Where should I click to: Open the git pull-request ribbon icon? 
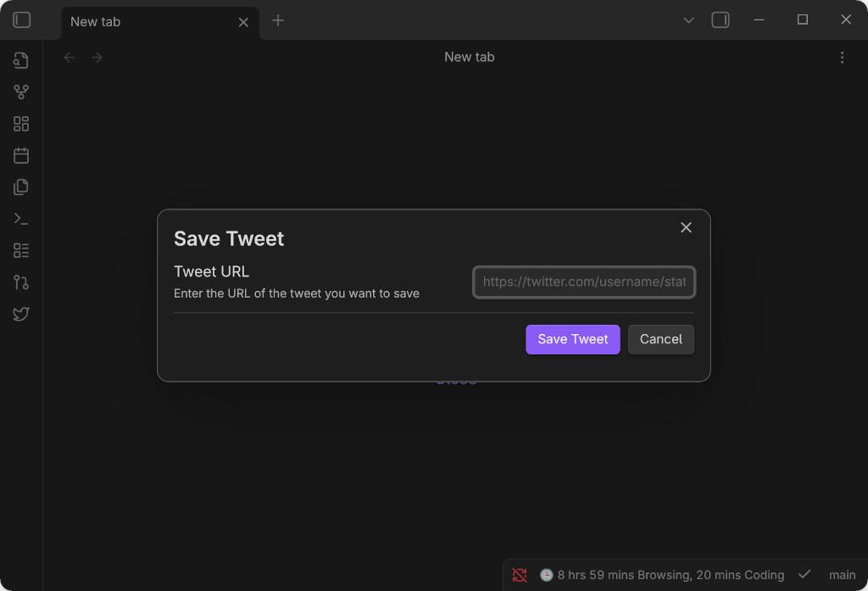pyautogui.click(x=21, y=282)
